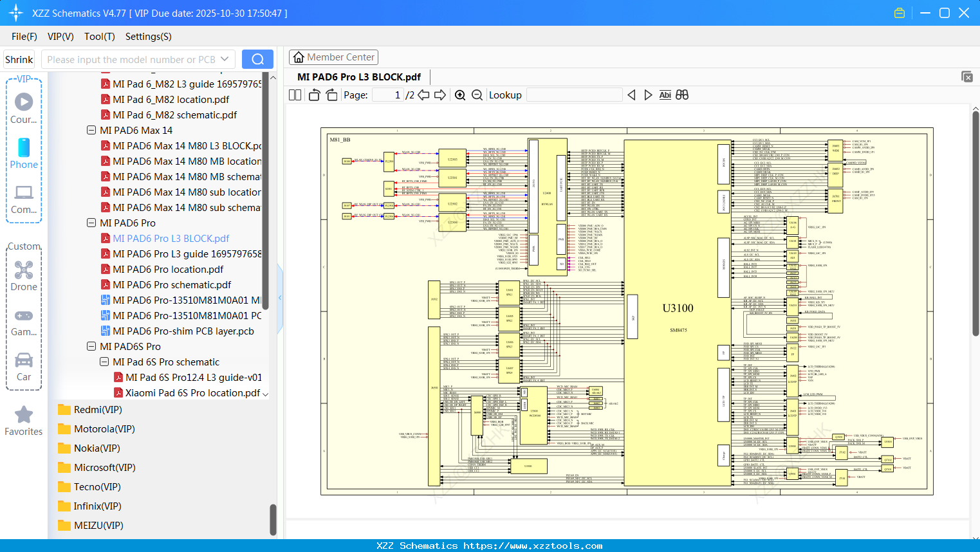This screenshot has height=552, width=980.
Task: Open the Phone category in sidebar
Action: pyautogui.click(x=24, y=154)
